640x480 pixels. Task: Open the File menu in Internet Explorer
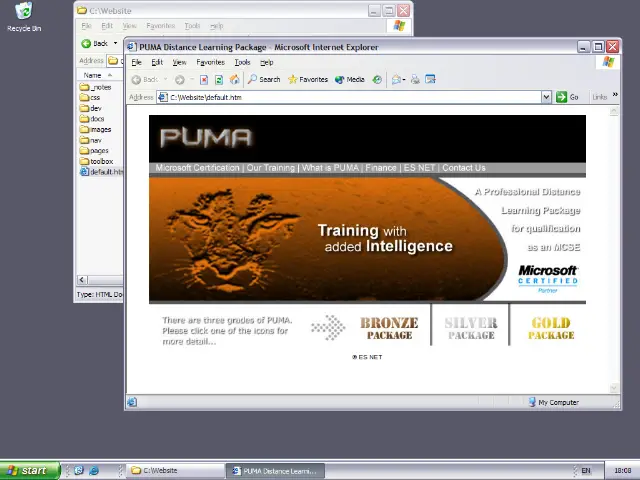coord(136,62)
